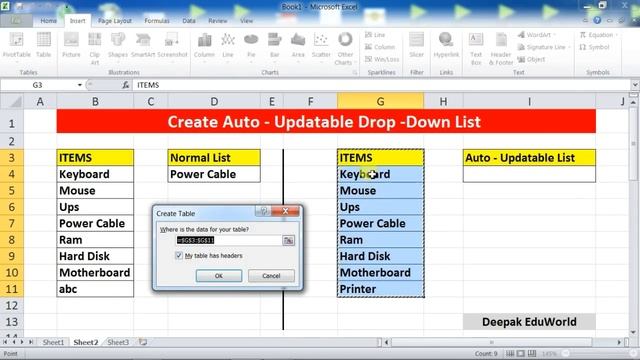
Task: Expand the formula bar
Action: click(x=635, y=85)
